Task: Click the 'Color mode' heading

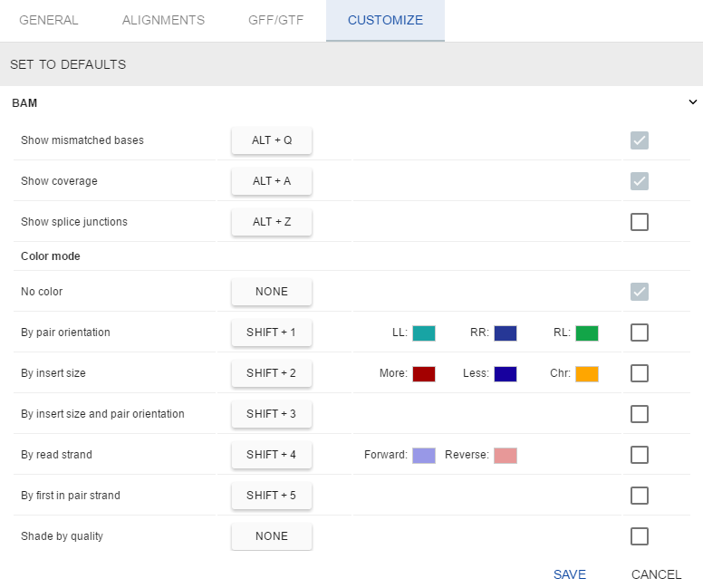Action: tap(51, 256)
